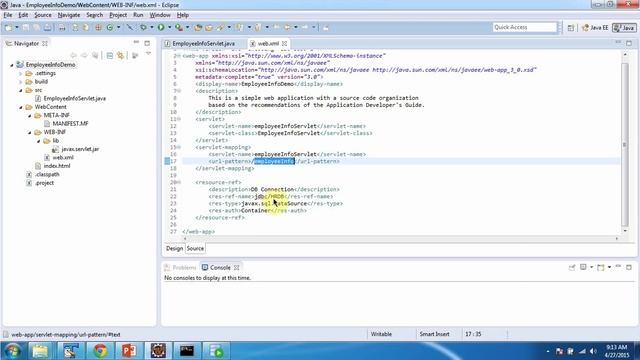Click the Open Perspective icon
This screenshot has width=640, height=360.
pos(571,27)
